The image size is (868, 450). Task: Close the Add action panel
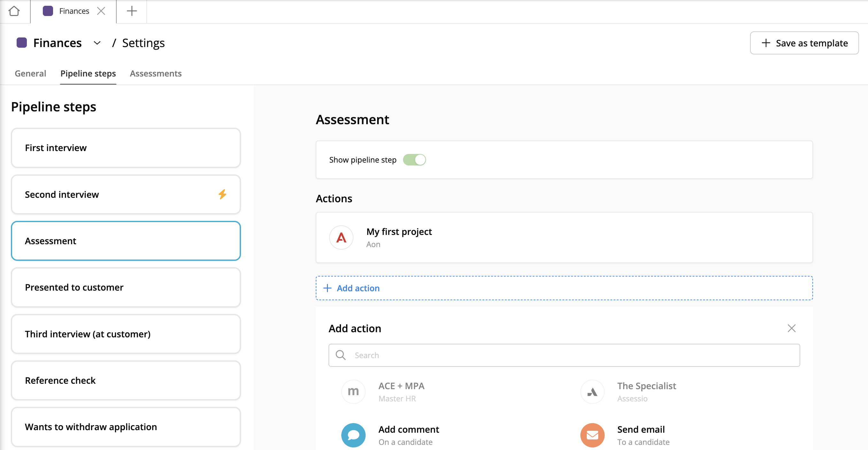tap(791, 328)
